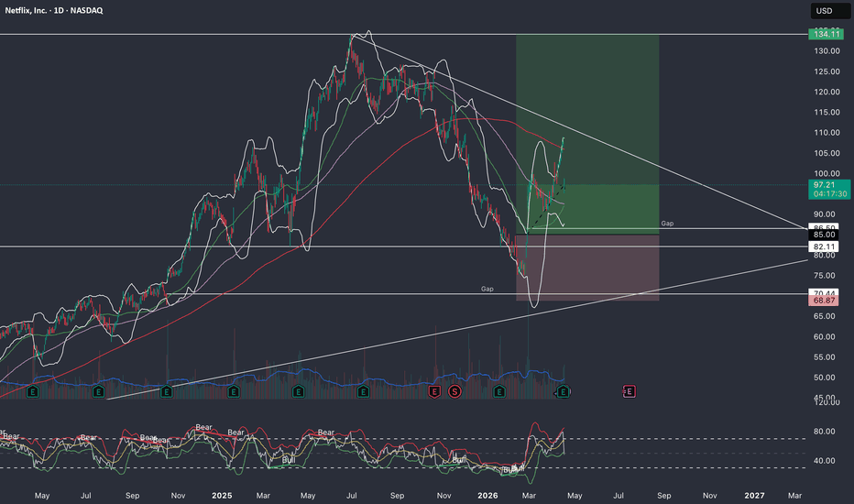
Task: Click the leftmost green earnings E marker
Action: 34,391
